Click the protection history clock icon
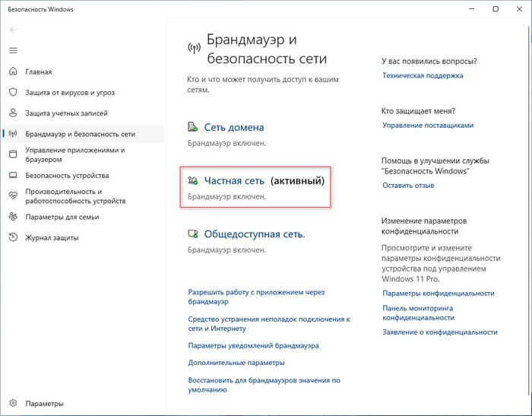The image size is (532, 416). tap(12, 237)
